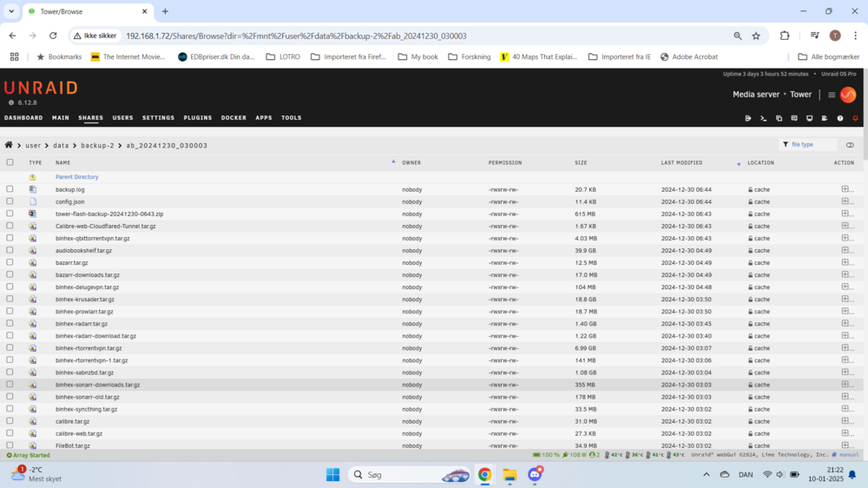Click the action icon for config.json
Screen dimensions: 868x488
(847, 201)
